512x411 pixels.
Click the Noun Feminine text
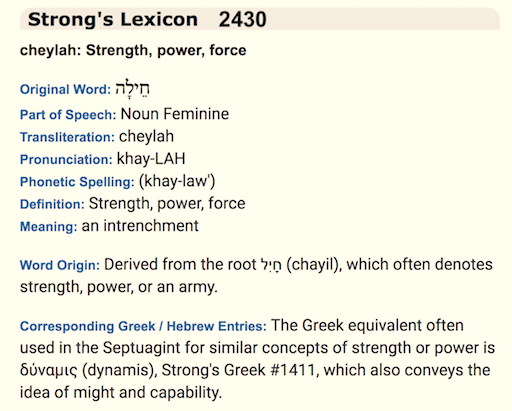(x=175, y=114)
